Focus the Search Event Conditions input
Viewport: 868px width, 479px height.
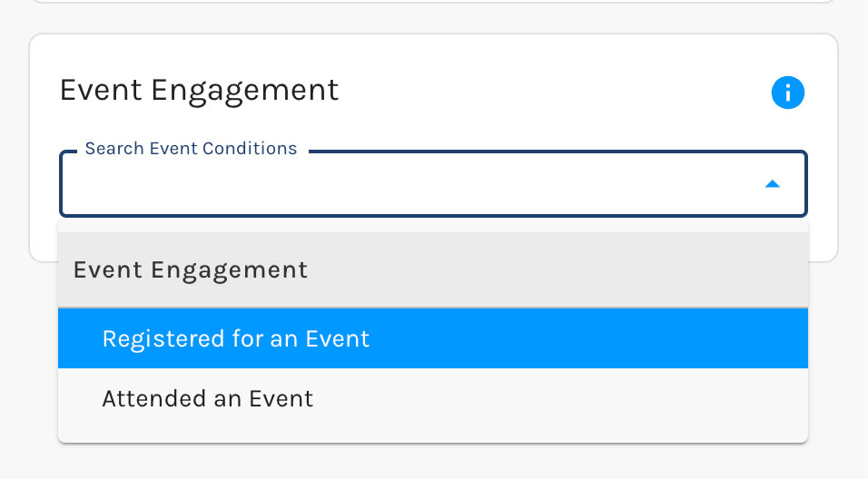click(409, 184)
